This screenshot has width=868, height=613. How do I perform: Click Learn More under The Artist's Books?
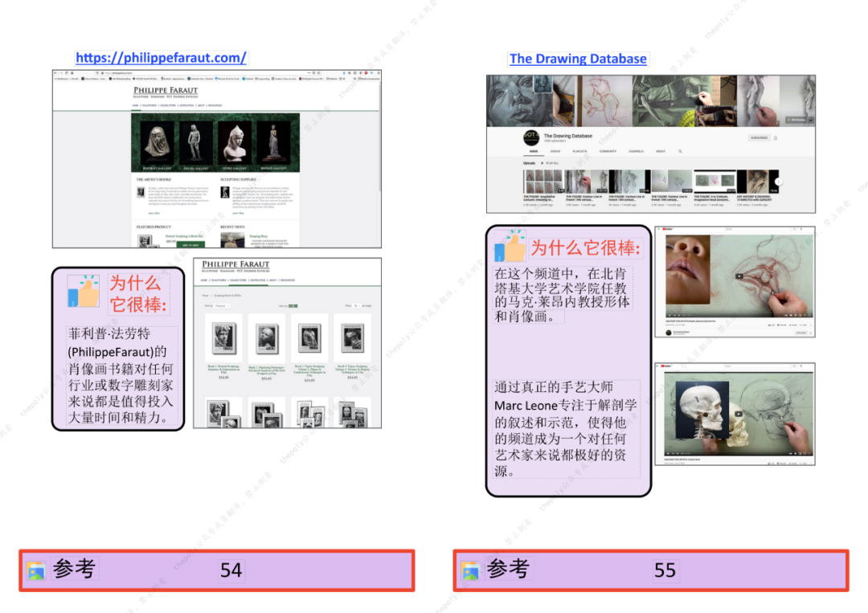click(154, 213)
